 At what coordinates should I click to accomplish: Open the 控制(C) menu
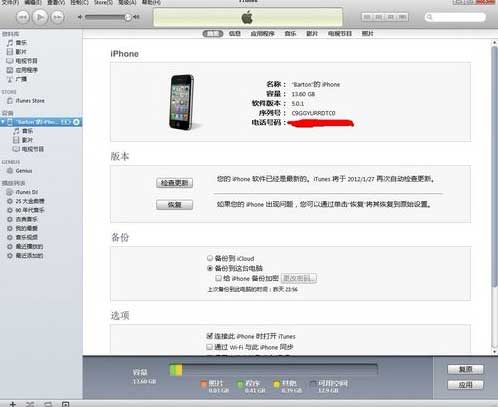(x=80, y=2)
